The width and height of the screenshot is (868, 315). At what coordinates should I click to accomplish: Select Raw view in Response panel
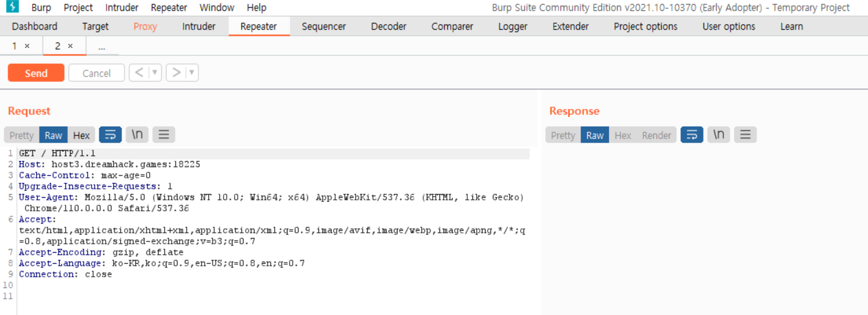click(x=595, y=135)
